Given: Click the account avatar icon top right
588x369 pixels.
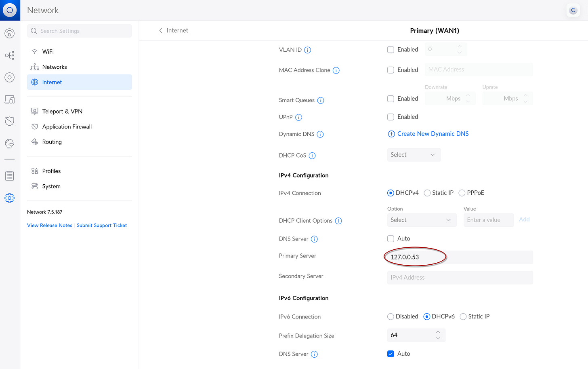Looking at the screenshot, I should point(573,10).
